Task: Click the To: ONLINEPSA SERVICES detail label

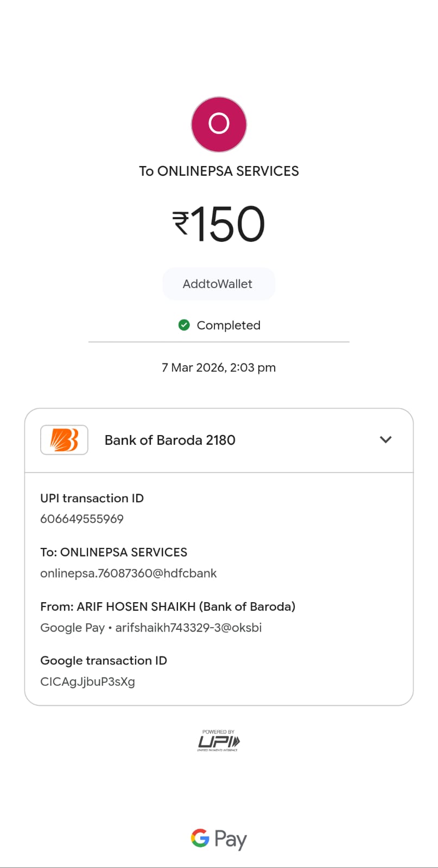Action: tap(113, 552)
